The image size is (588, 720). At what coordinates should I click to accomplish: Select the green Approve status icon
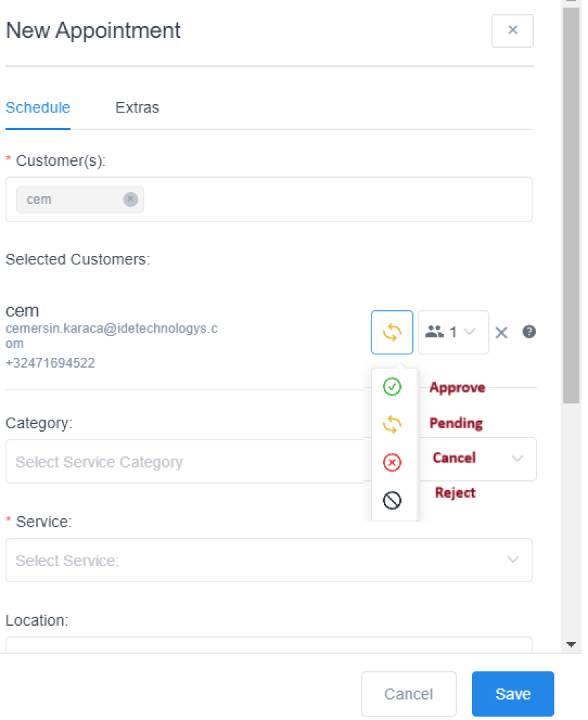point(392,387)
